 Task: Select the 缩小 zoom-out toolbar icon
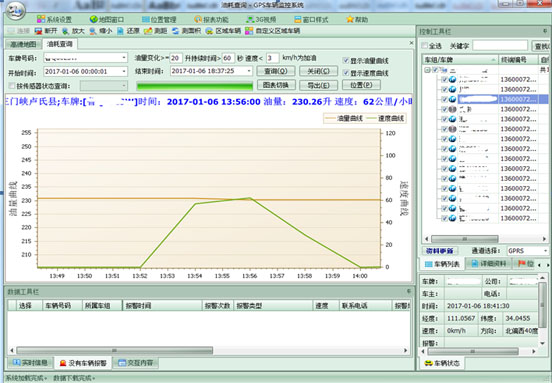coord(93,31)
